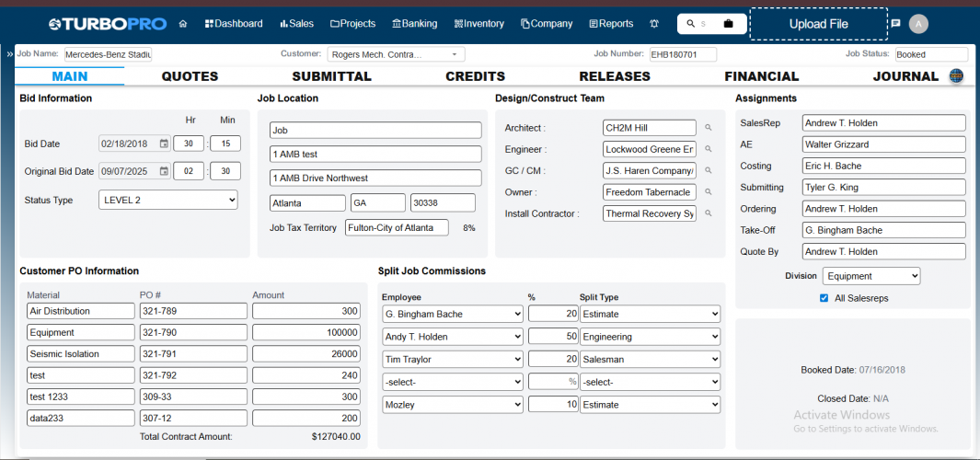Open the Banking menu
Viewport: 980px width, 460px height.
414,24
